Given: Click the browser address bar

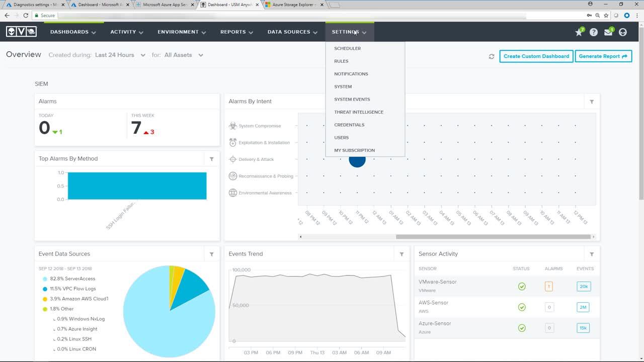Looking at the screenshot, I should pos(292,16).
